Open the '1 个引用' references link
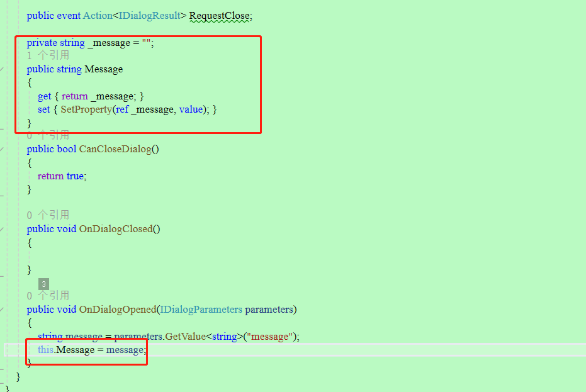586x392 pixels. pyautogui.click(x=48, y=55)
